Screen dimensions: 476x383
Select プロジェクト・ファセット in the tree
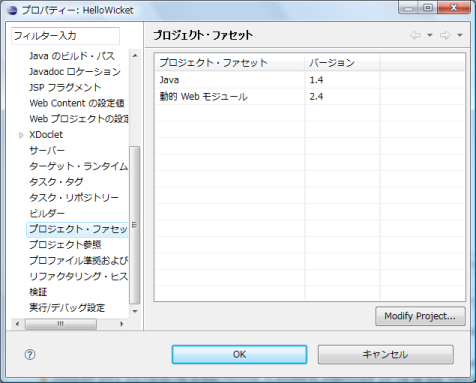[x=78, y=229]
